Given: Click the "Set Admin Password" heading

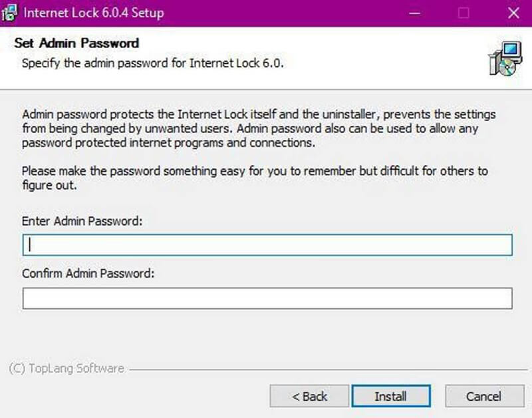Looking at the screenshot, I should point(76,43).
